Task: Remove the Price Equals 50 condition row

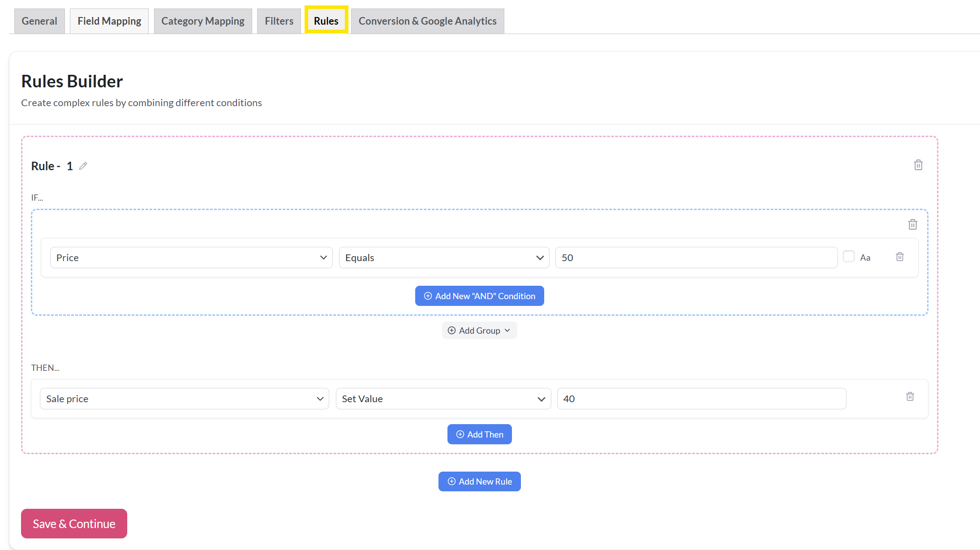Action: (899, 257)
